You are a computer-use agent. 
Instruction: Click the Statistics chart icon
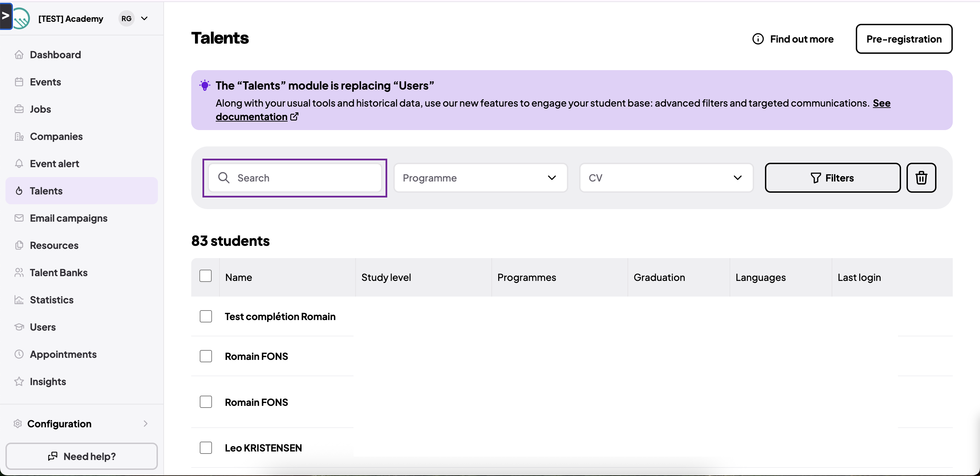19,300
